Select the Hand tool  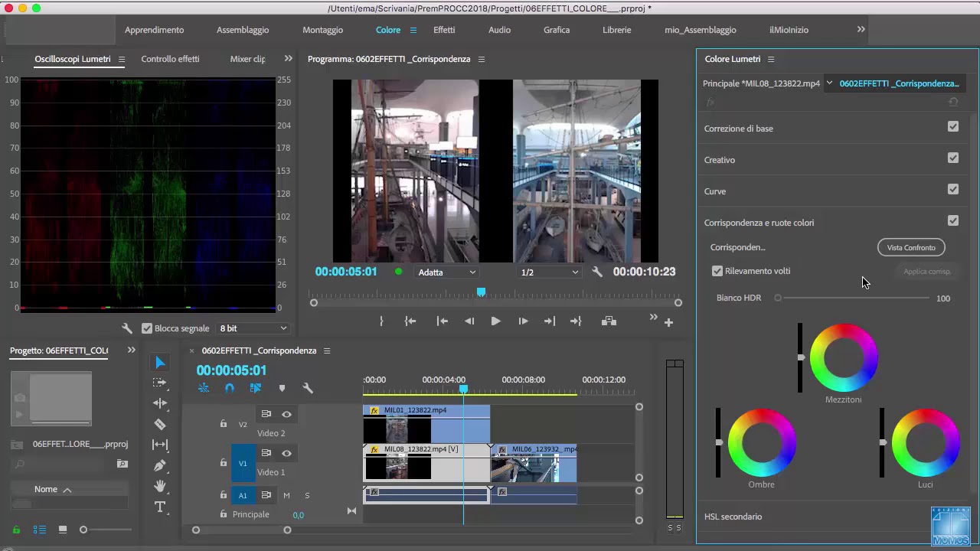[x=159, y=486]
